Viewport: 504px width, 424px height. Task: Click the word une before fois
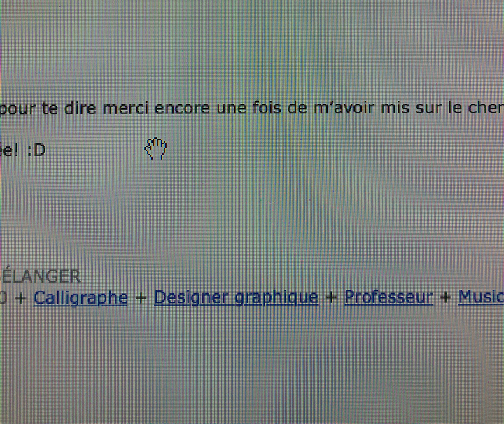tap(232, 108)
